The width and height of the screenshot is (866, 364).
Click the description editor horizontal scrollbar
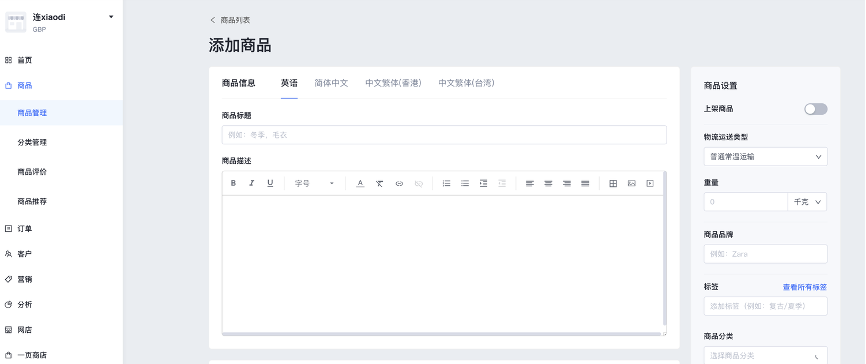(x=442, y=334)
